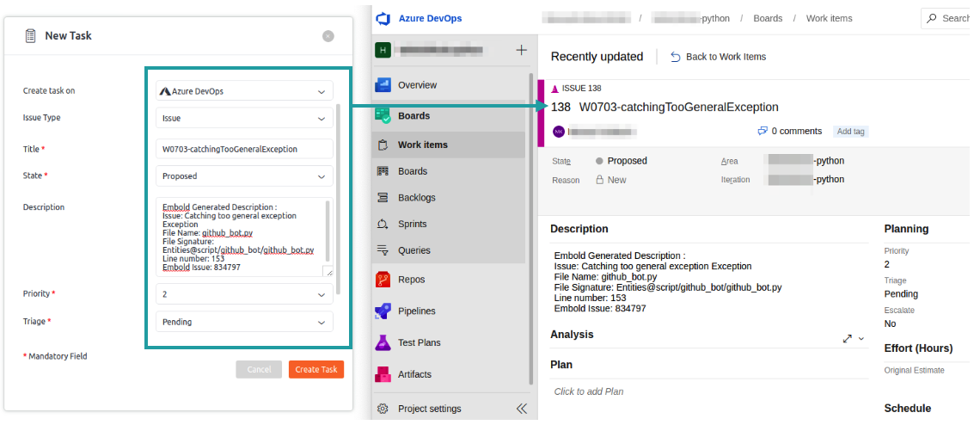Viewport: 980px width, 425px height.
Task: Collapse the sidebar with double chevron
Action: tap(521, 409)
